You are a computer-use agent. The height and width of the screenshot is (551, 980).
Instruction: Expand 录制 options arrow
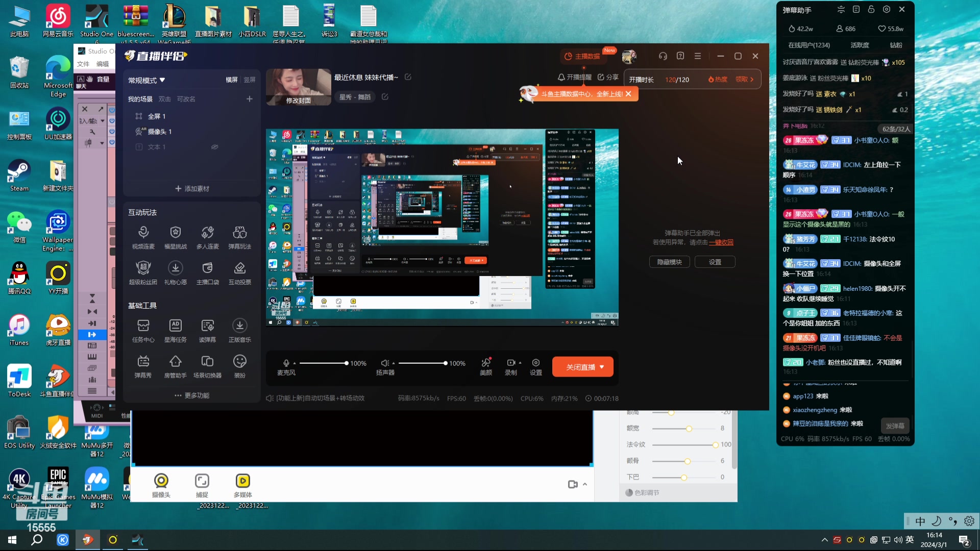[x=520, y=363]
